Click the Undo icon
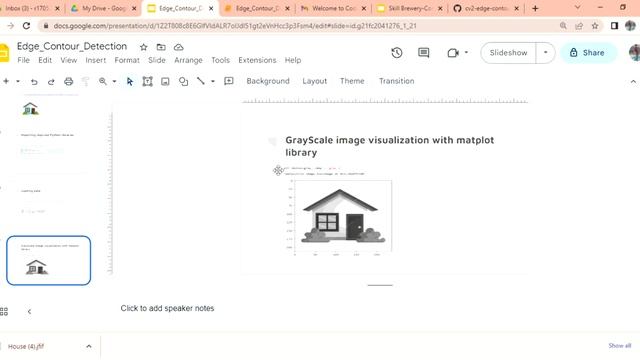640x360 pixels. point(34,82)
